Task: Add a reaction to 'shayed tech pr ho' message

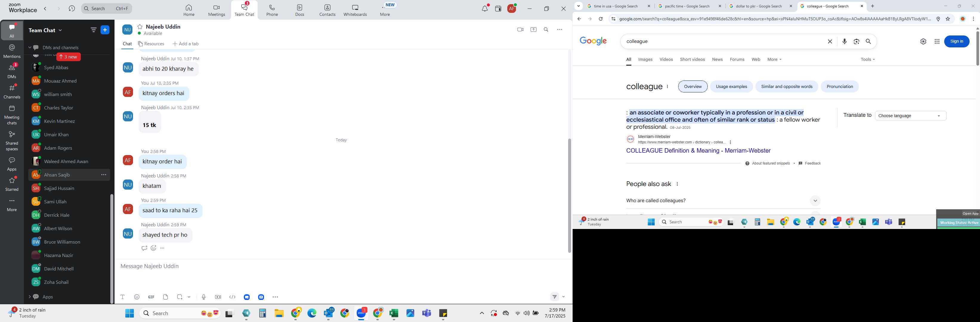Action: 153,248
